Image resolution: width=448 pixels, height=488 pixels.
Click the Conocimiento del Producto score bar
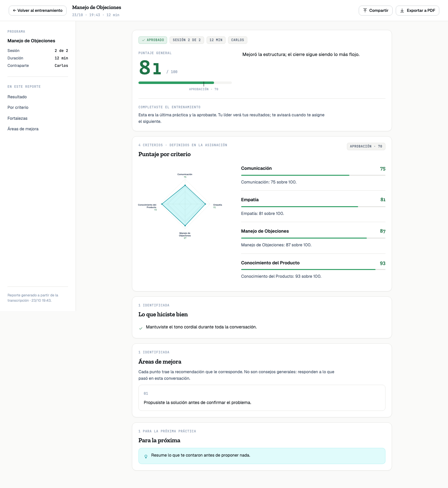coord(313,270)
